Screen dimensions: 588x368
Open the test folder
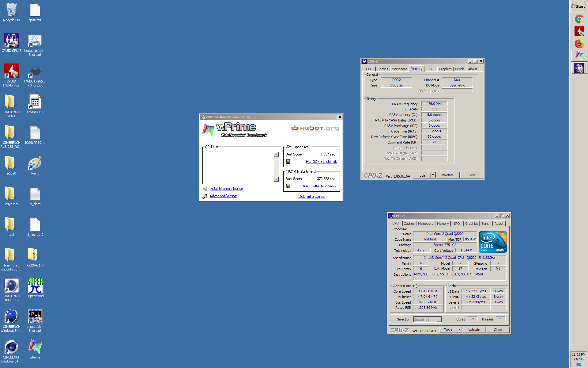[11, 227]
